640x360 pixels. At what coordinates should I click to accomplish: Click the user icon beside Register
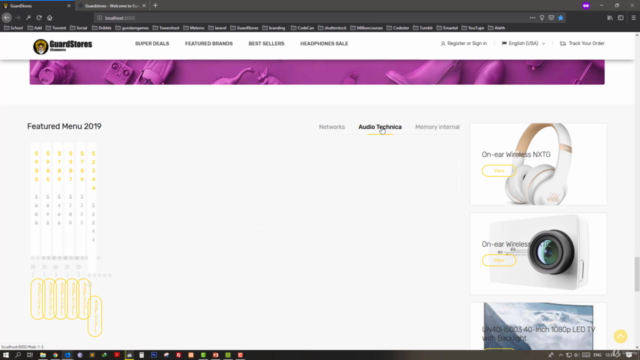click(443, 43)
